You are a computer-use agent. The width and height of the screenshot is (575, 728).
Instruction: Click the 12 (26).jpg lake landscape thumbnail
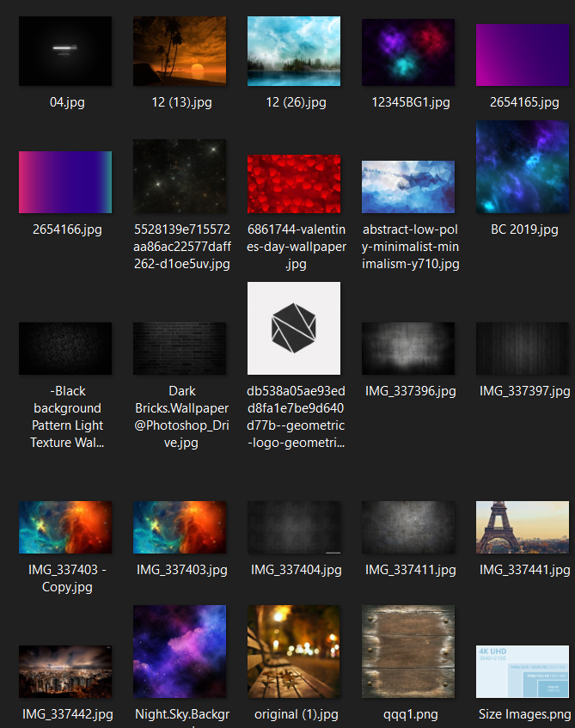294,51
